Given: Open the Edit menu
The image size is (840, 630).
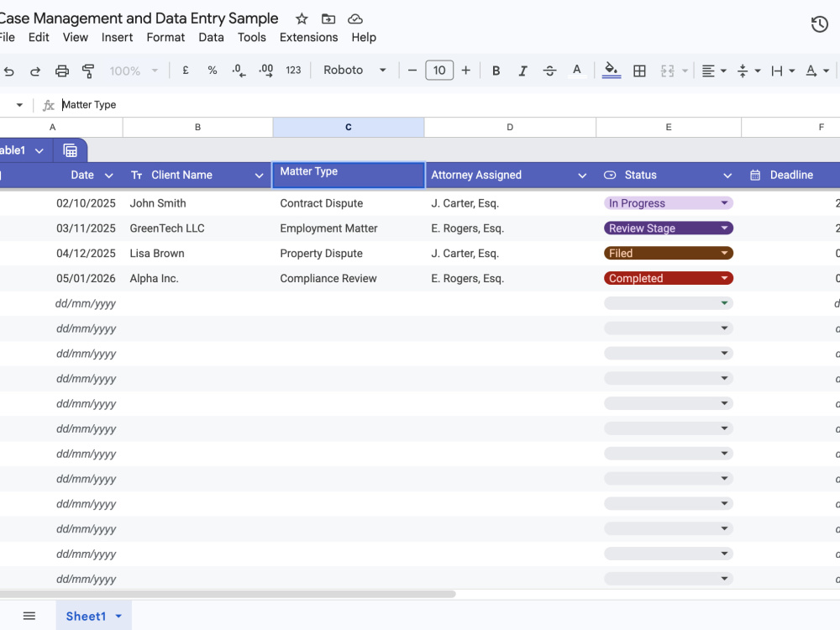Looking at the screenshot, I should 39,38.
